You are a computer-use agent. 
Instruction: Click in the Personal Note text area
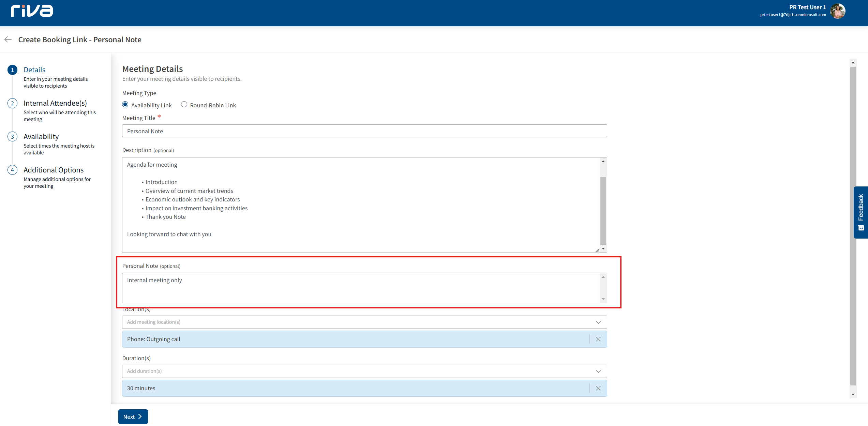coord(361,288)
